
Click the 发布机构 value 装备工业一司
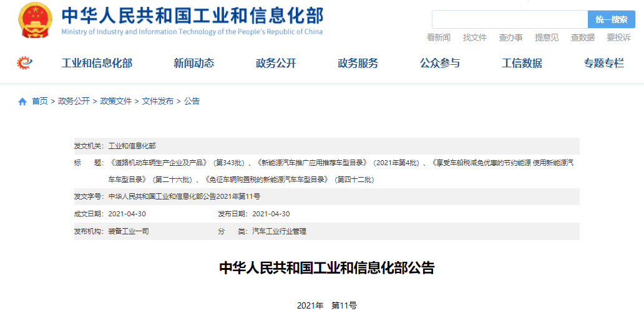[129, 231]
